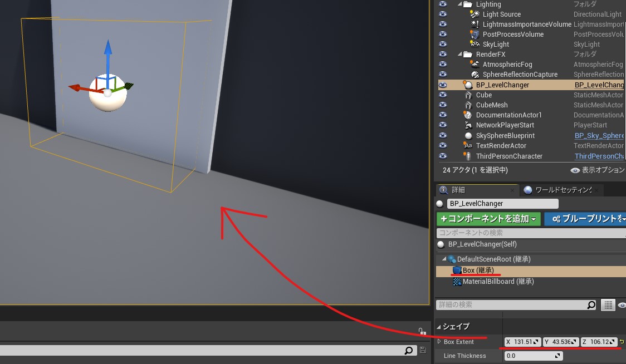Click the BP_LevelChanger icon in outliner
This screenshot has width=626, height=364.
coord(468,85)
